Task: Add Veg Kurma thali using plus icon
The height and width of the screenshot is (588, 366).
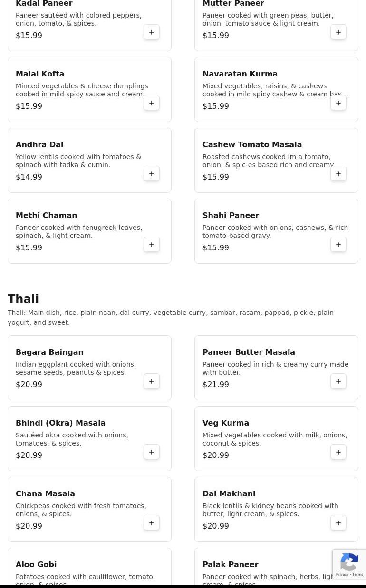Action: click(x=338, y=452)
